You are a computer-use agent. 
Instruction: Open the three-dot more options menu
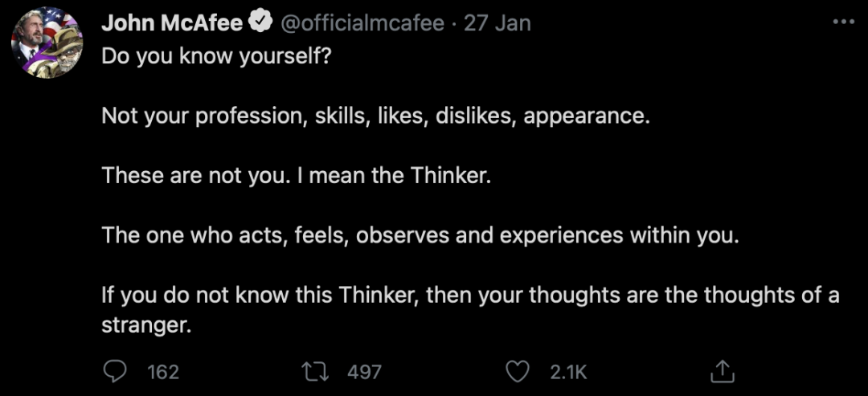coord(844,22)
